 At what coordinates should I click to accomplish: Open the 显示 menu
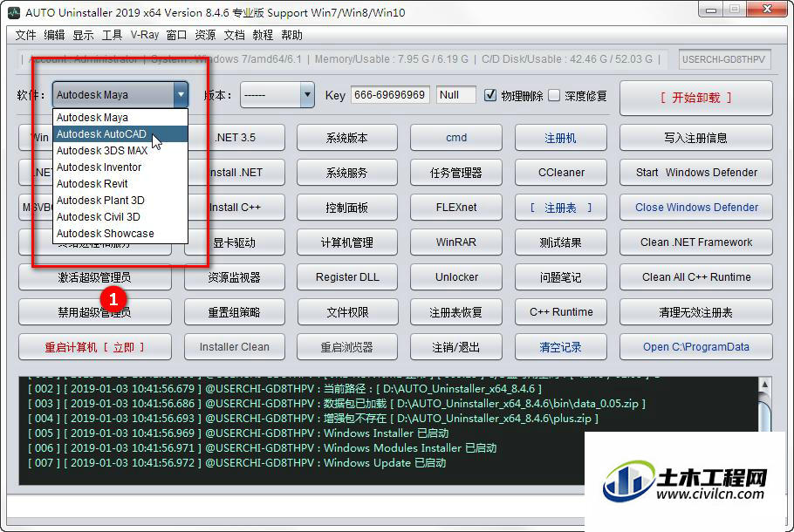(83, 35)
